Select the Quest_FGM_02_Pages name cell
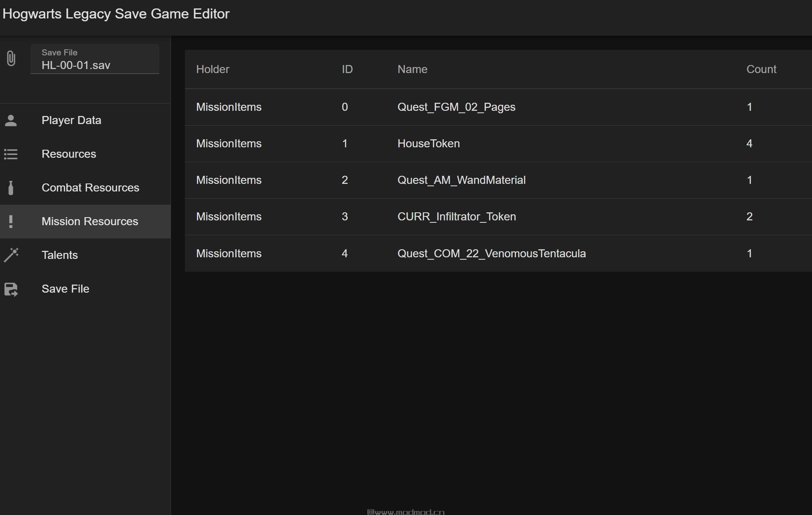The image size is (812, 515). coord(457,107)
